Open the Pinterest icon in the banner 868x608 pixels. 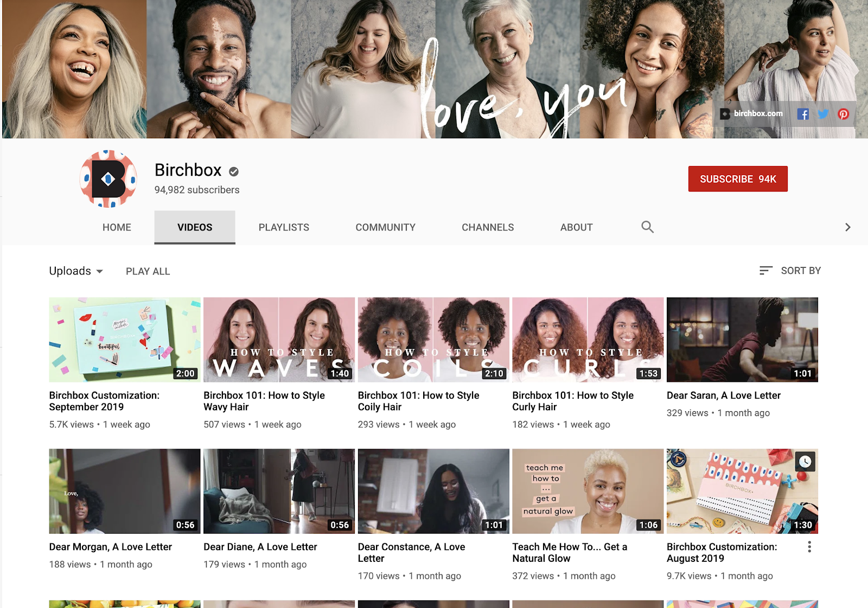843,114
